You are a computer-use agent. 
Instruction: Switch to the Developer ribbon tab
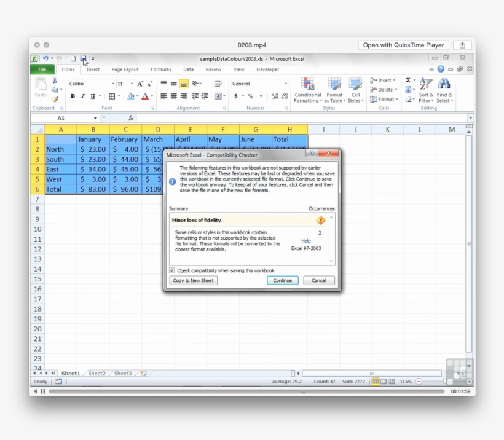(268, 69)
